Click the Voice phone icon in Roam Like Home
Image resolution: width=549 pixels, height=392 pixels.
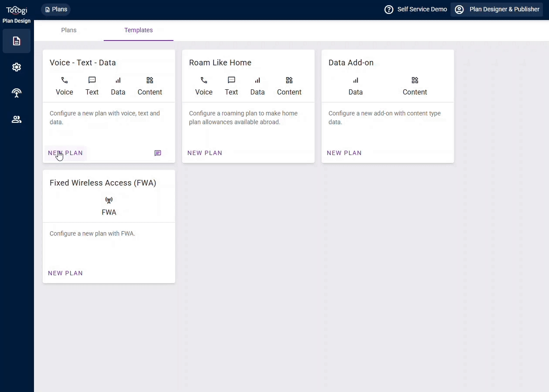pos(204,80)
